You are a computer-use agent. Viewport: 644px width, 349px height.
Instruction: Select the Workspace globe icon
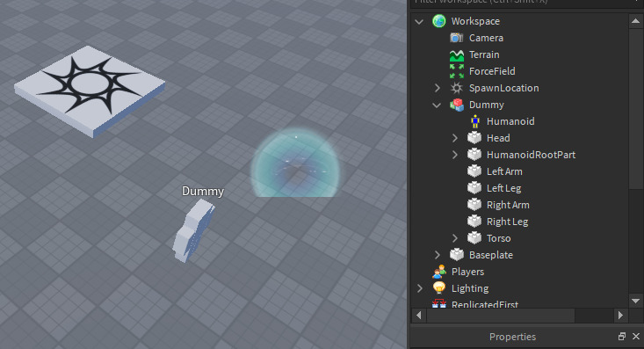[439, 21]
